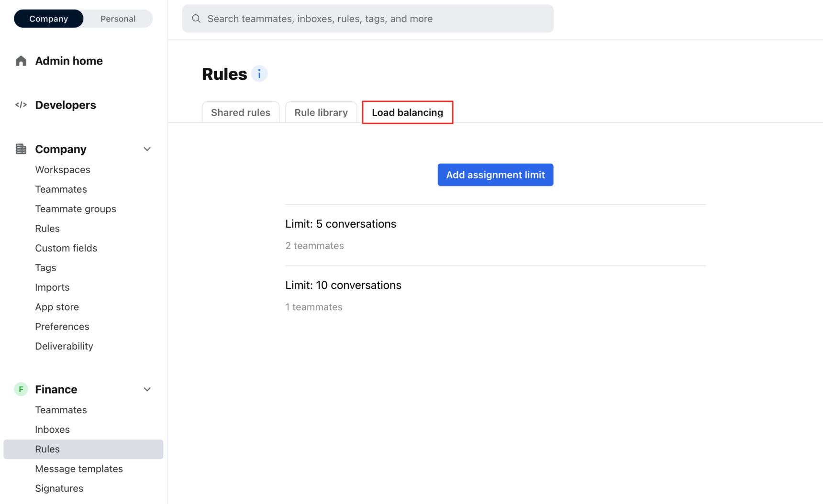Open the Shared rules tab
823x504 pixels.
click(x=241, y=112)
